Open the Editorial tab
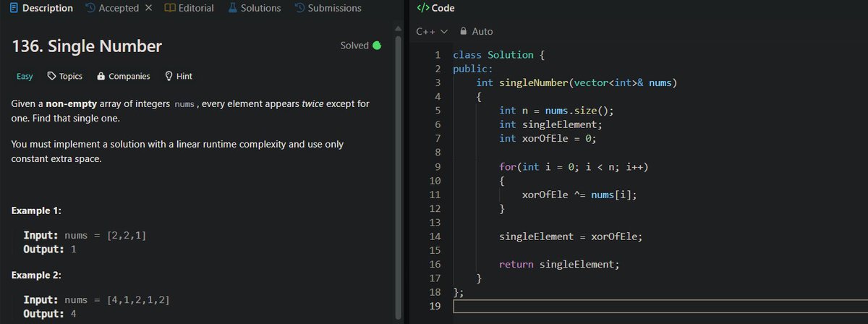Screen dimensions: 868x324 tap(190, 8)
